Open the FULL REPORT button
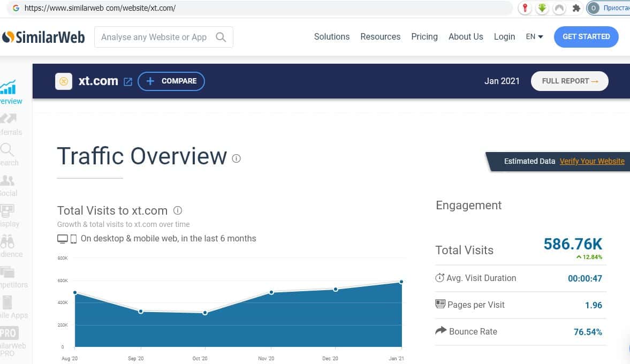Image resolution: width=630 pixels, height=364 pixels. (x=570, y=81)
